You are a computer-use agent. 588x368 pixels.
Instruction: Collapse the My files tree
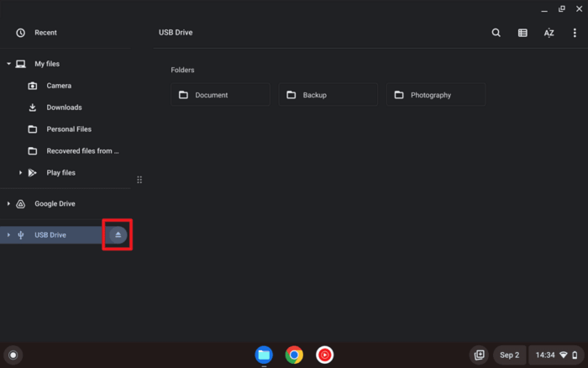tap(8, 64)
